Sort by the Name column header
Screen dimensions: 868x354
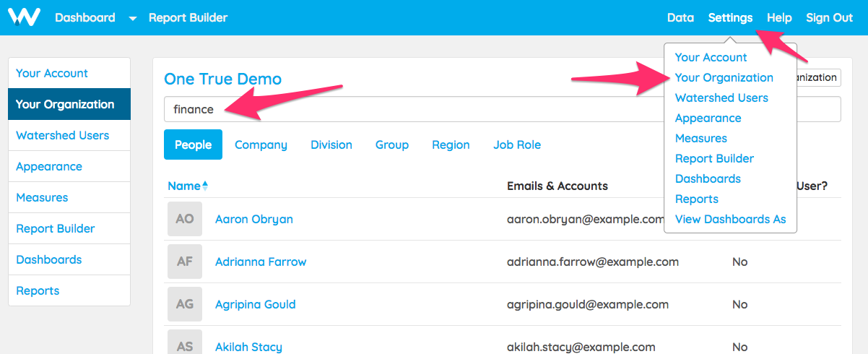(183, 186)
